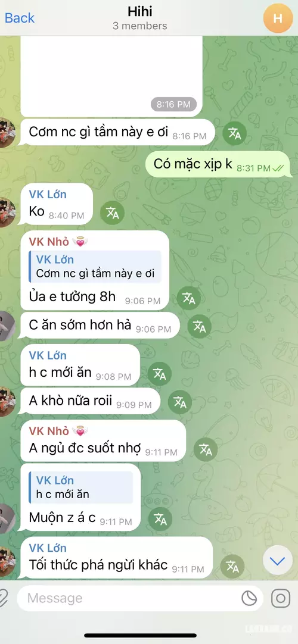The height and width of the screenshot is (644, 298).
Task: Translate the 'C ăn sớm hơn hả' message
Action: (199, 327)
